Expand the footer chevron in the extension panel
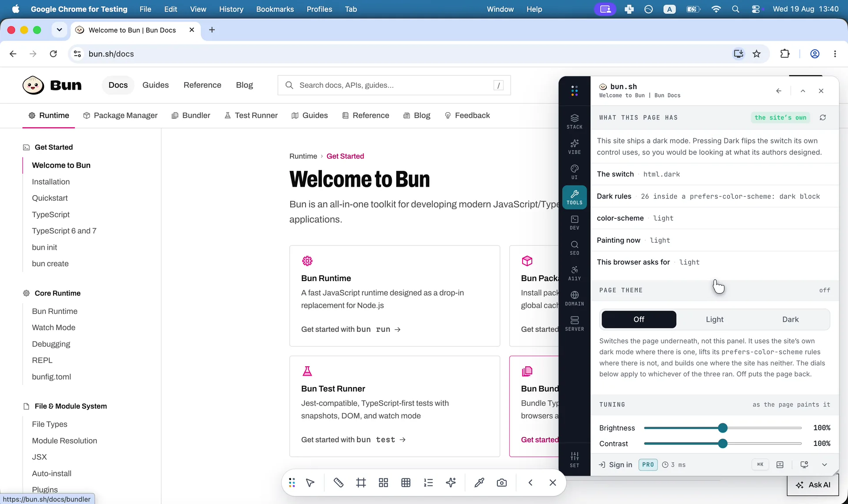 point(824,465)
